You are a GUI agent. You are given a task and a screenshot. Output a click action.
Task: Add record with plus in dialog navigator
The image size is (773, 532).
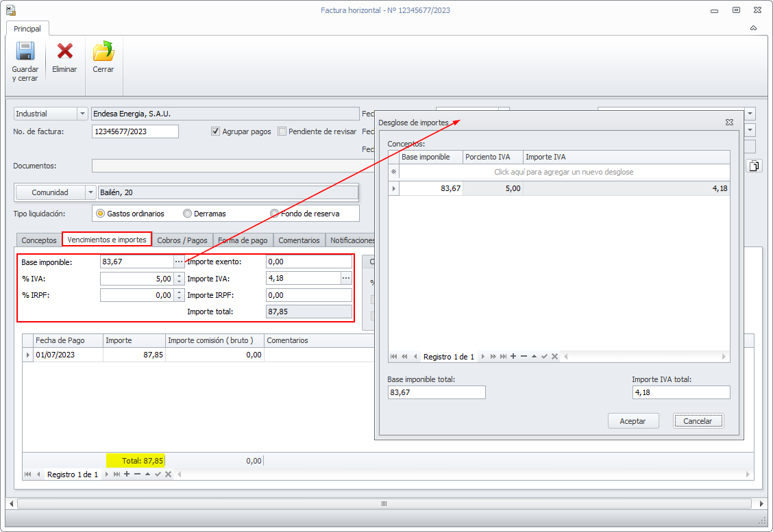pos(513,357)
